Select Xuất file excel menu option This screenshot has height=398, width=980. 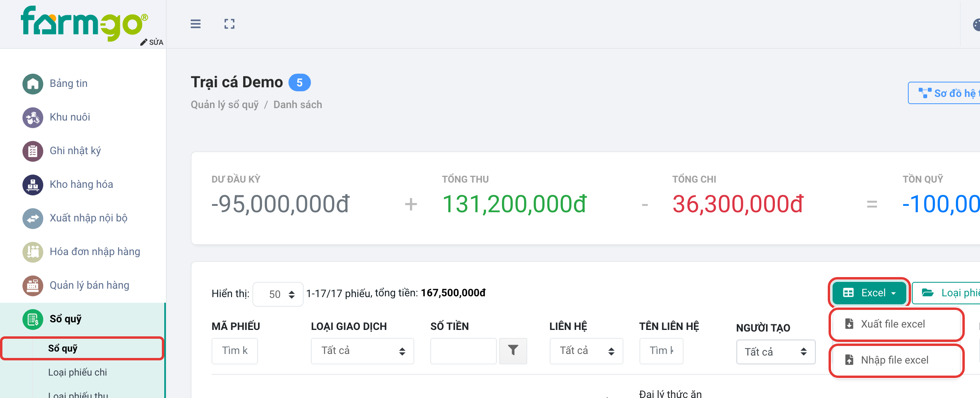pos(896,324)
